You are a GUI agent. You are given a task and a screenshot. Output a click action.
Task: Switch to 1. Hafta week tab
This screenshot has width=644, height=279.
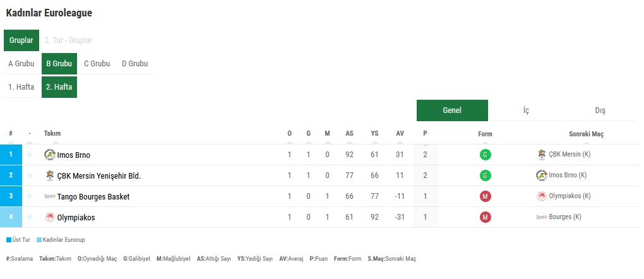[21, 87]
